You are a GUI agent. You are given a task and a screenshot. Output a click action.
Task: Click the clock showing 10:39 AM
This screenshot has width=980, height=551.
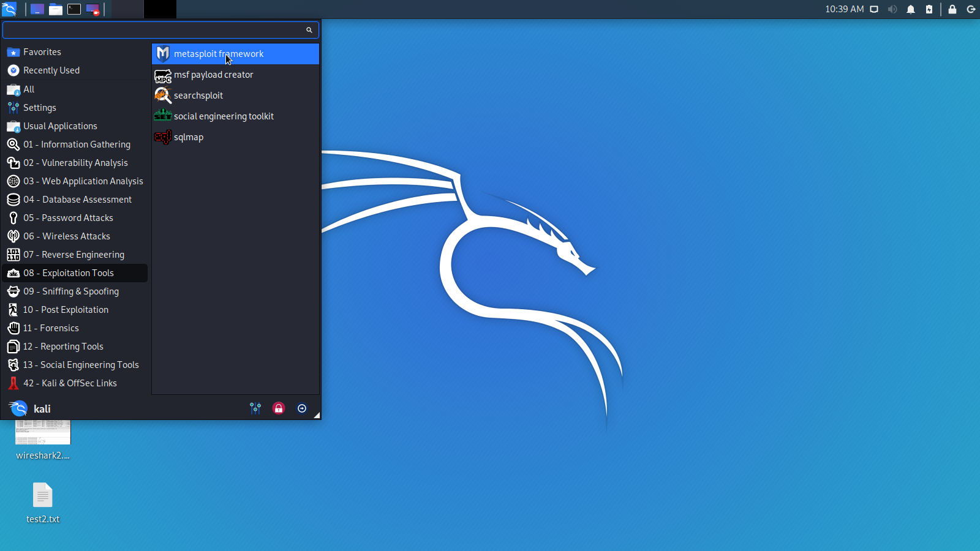pos(844,9)
